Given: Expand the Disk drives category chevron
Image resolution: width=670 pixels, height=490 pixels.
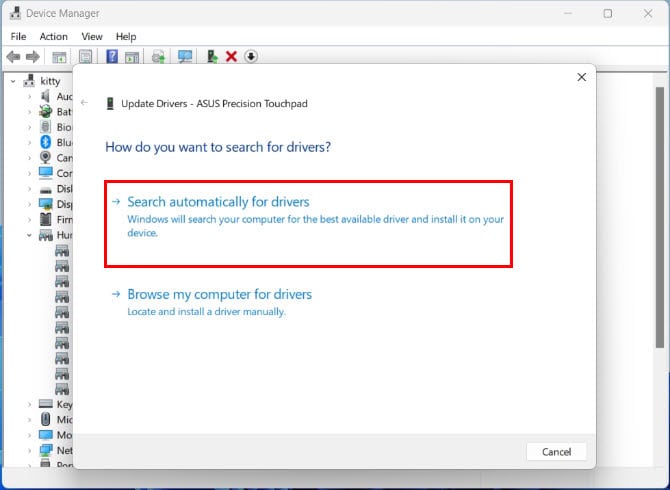Looking at the screenshot, I should 29,189.
